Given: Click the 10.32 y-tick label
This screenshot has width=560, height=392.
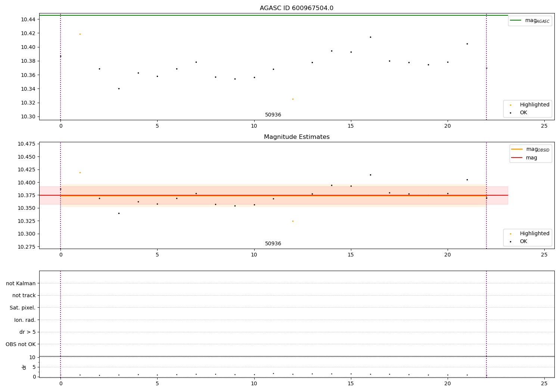Looking at the screenshot, I should tap(28, 103).
